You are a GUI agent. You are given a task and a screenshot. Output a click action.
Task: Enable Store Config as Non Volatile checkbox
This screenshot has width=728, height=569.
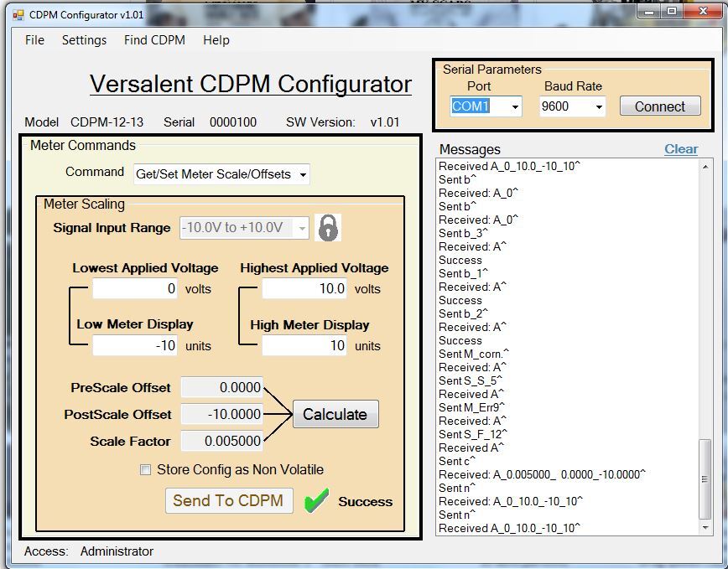pyautogui.click(x=145, y=470)
